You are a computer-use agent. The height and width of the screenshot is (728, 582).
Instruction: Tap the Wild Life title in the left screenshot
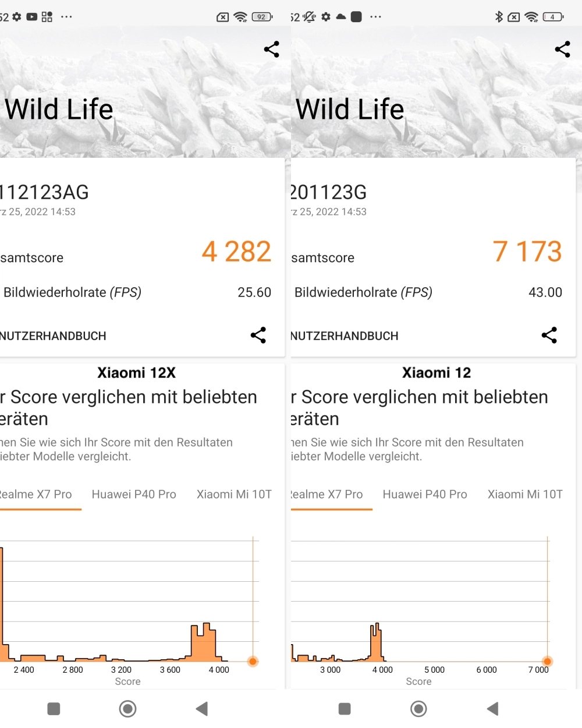tap(59, 109)
